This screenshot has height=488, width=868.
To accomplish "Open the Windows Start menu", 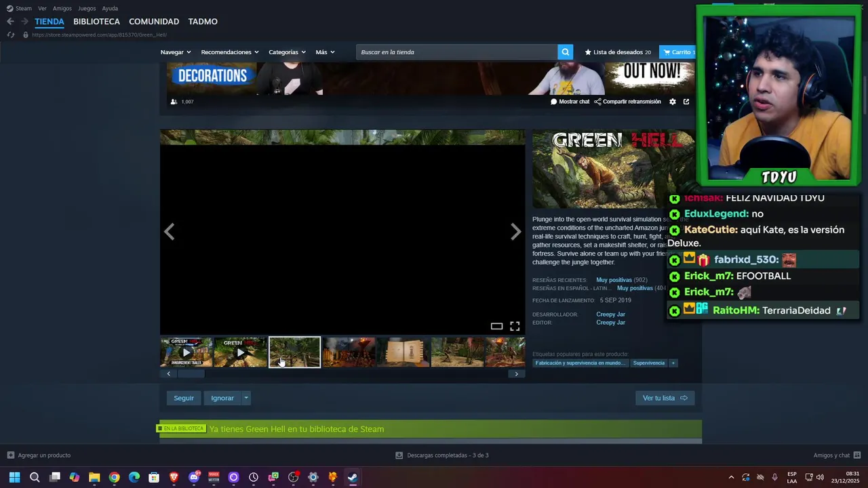I will click(x=14, y=477).
